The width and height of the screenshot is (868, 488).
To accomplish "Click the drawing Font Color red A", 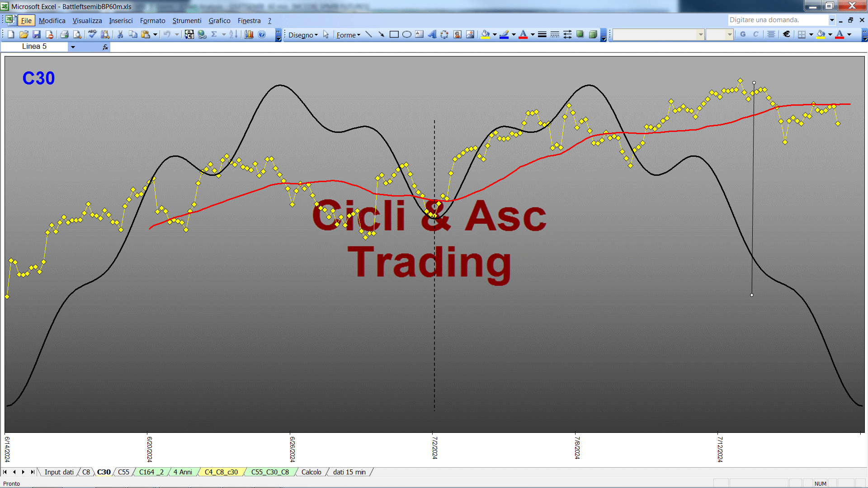I will (523, 34).
